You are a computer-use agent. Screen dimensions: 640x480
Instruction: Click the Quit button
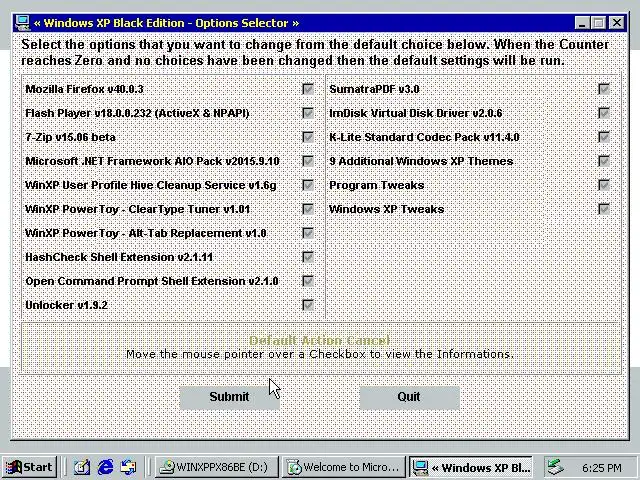click(x=409, y=397)
